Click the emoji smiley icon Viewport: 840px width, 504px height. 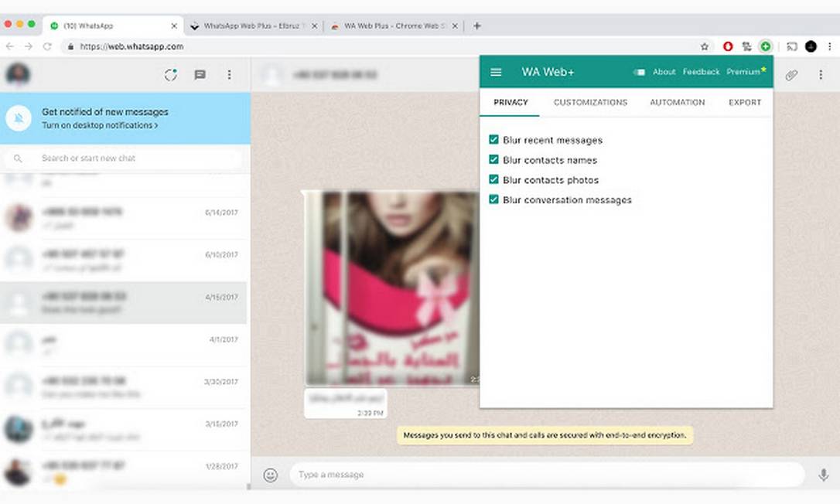click(270, 475)
